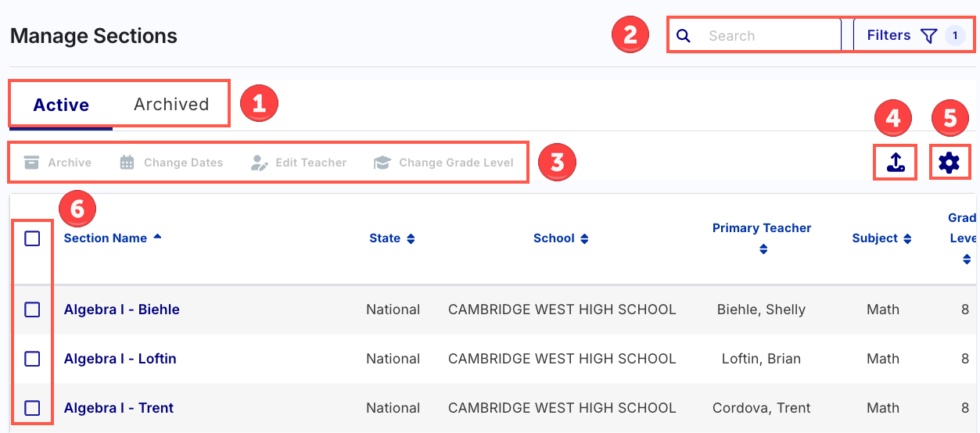Sort by the State column arrows
Image resolution: width=980 pixels, height=433 pixels.
click(x=411, y=239)
